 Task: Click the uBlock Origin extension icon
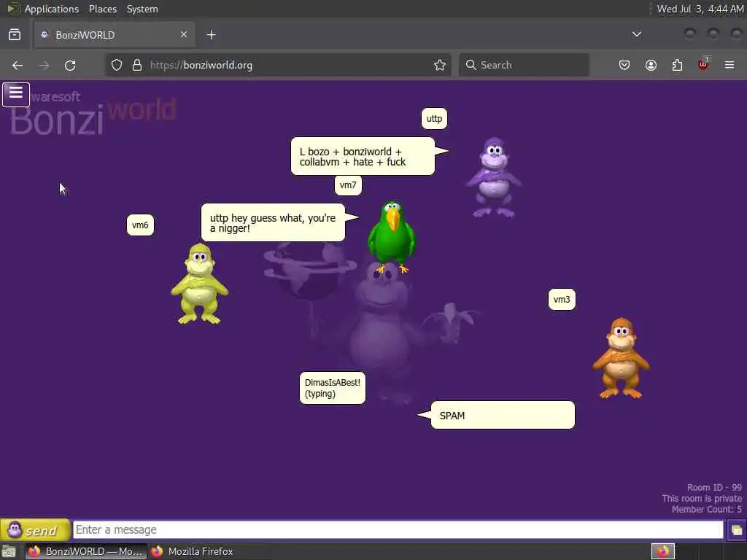(703, 64)
